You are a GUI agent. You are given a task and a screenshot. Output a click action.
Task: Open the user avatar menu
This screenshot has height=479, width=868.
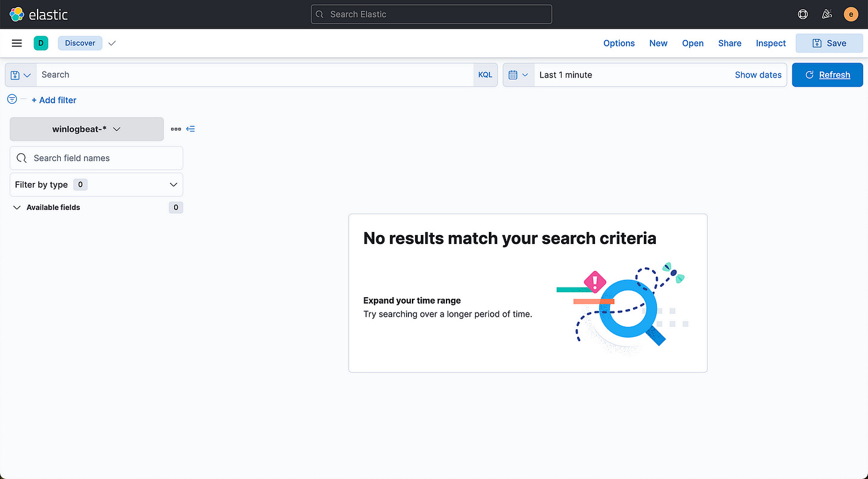pos(851,14)
